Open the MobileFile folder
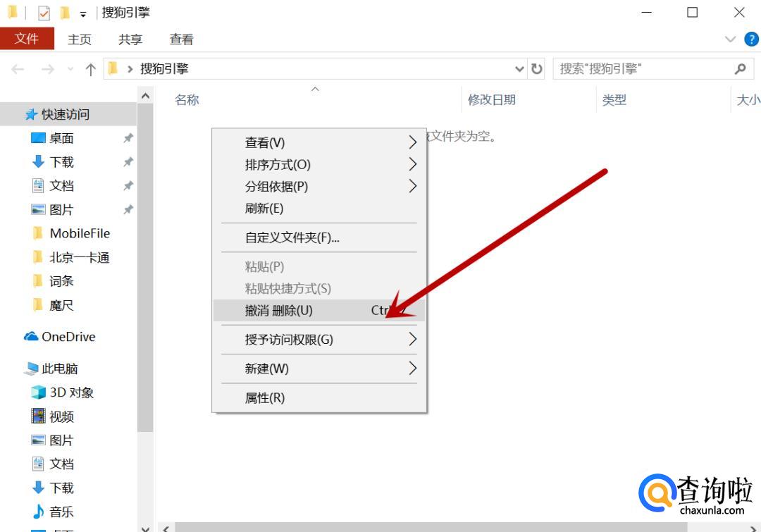This screenshot has width=761, height=532. click(x=80, y=233)
